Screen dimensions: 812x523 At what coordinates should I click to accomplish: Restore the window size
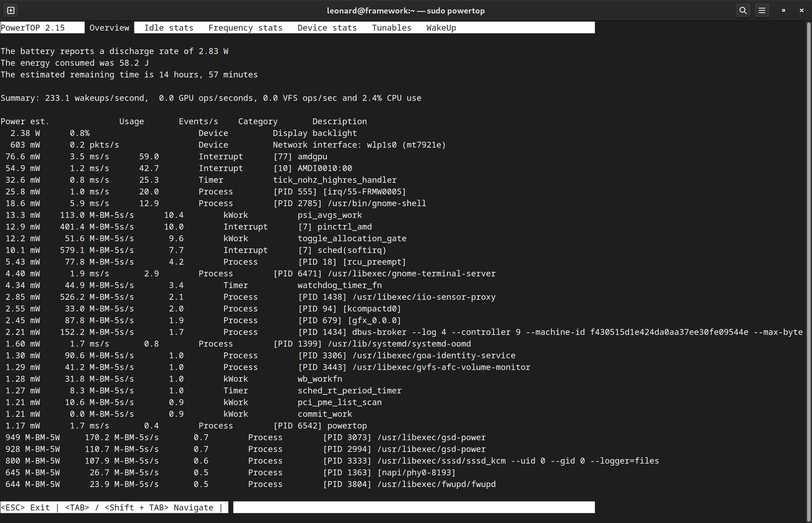pos(783,10)
